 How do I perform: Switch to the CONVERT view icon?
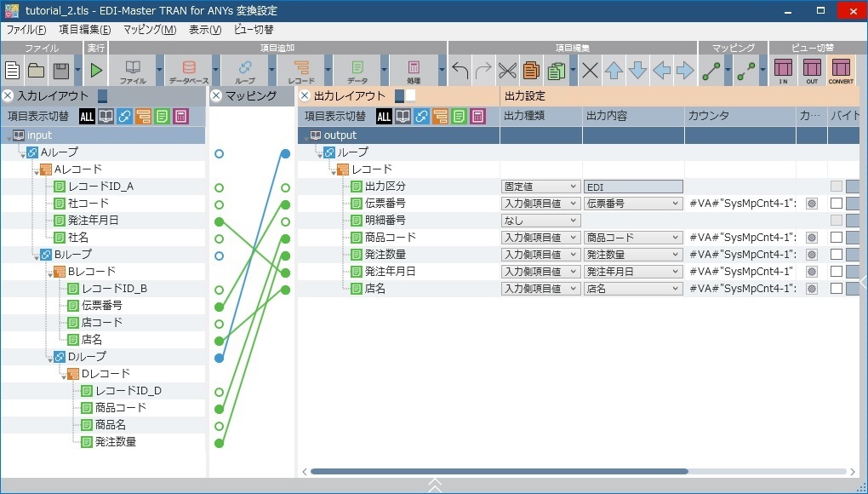pyautogui.click(x=841, y=70)
